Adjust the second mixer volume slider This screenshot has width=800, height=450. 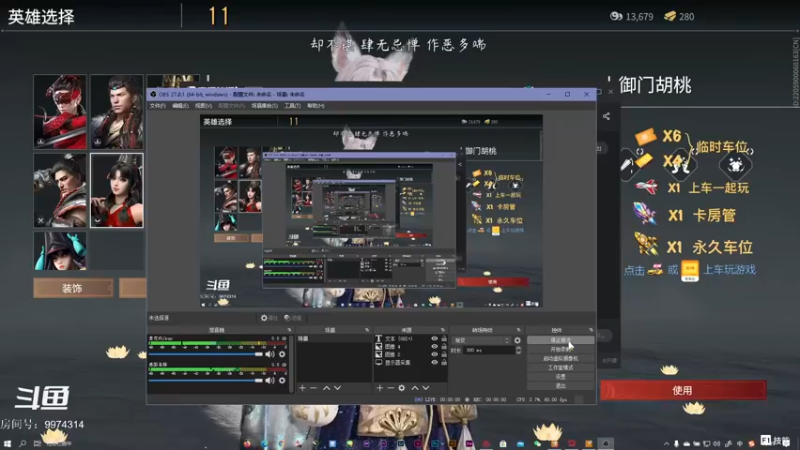(206, 380)
